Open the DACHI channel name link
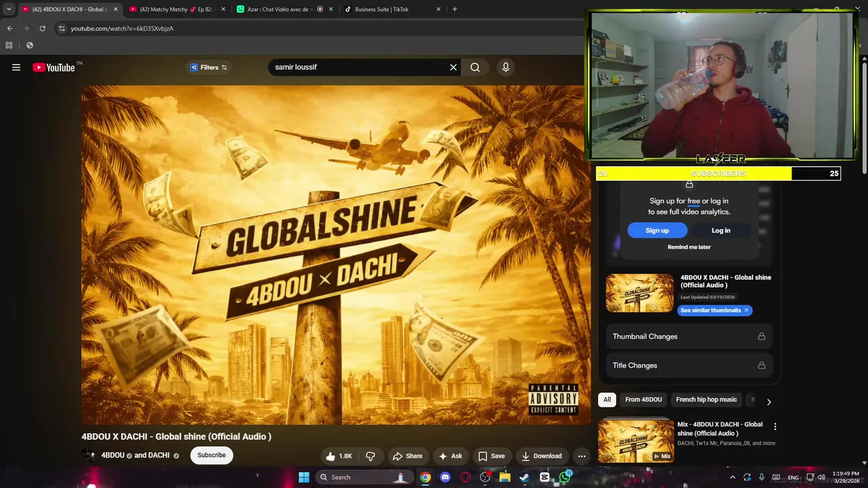The height and width of the screenshot is (488, 868). (x=159, y=455)
